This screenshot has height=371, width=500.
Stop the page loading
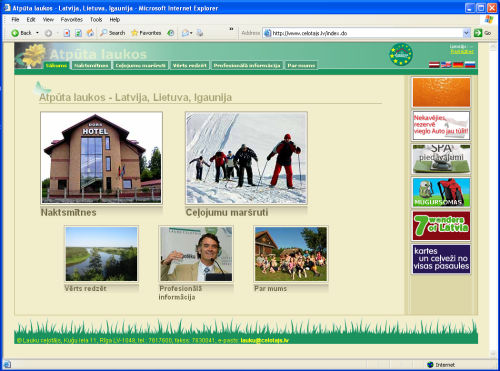[67, 33]
